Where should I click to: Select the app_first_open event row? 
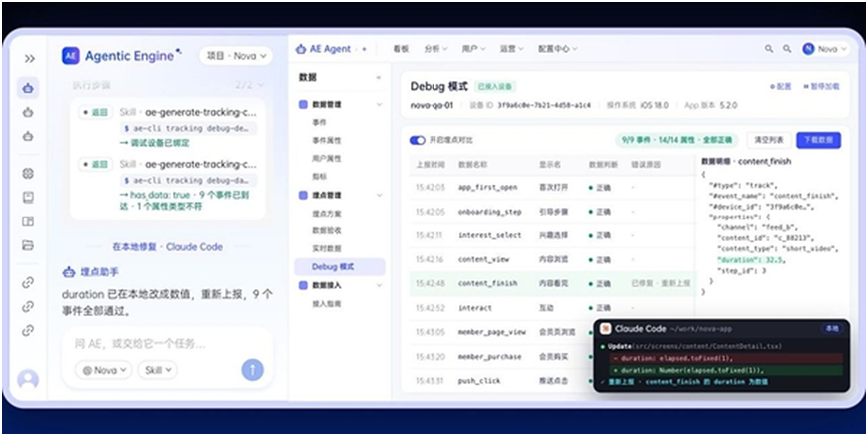[x=552, y=188]
